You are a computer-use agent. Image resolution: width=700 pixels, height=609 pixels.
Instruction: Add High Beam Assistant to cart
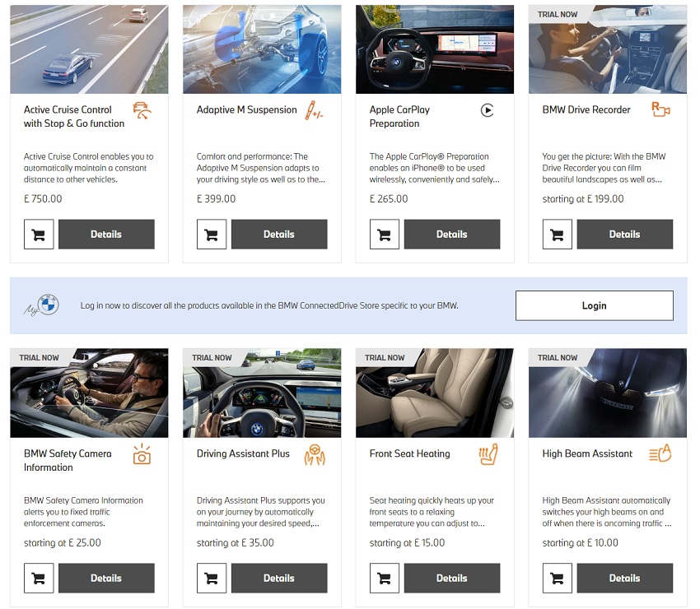[558, 579]
